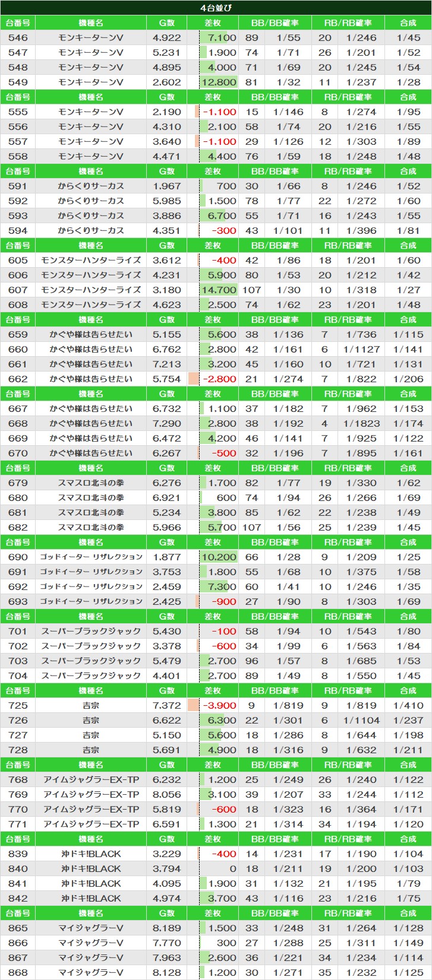The height and width of the screenshot is (980, 432).
Task: Click game count 5.691
Action: click(x=166, y=750)
